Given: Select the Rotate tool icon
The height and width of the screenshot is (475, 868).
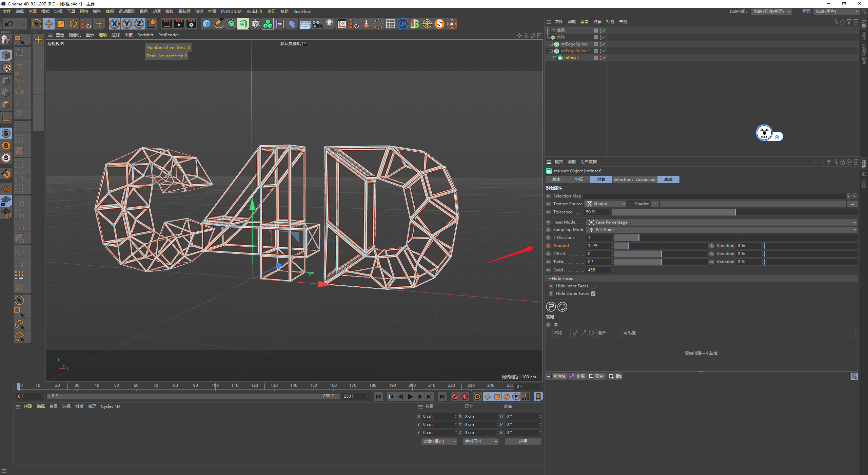Looking at the screenshot, I should pos(73,24).
